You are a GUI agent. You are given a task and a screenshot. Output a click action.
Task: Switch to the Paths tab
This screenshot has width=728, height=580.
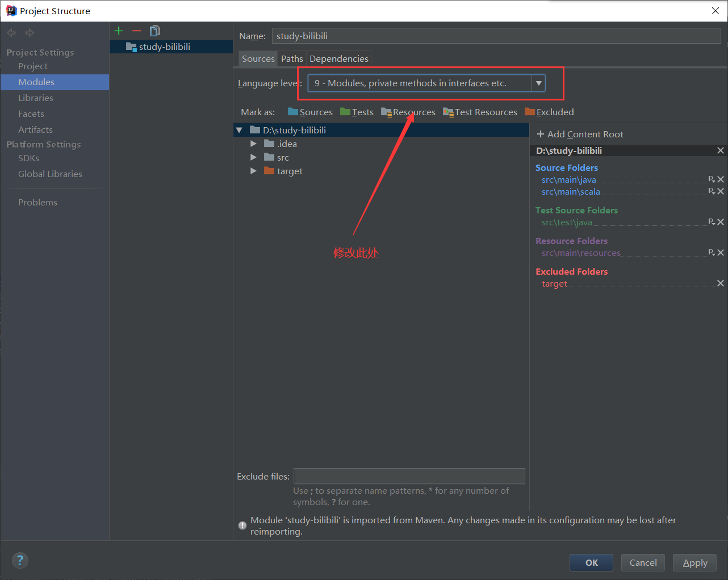point(292,58)
